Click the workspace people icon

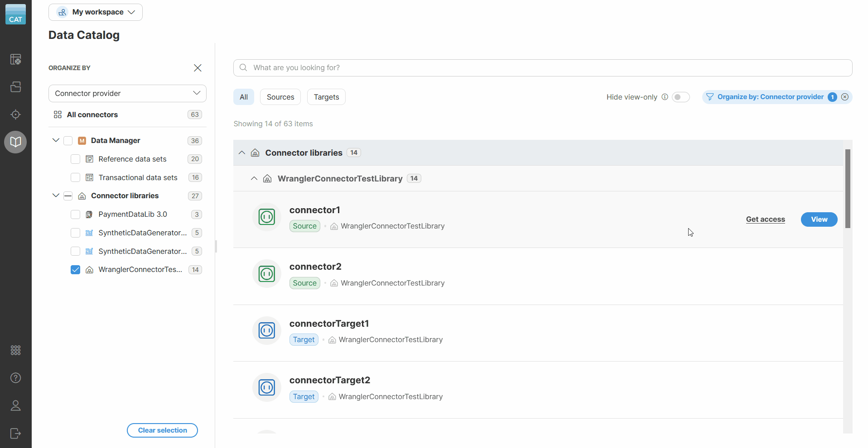tap(63, 12)
